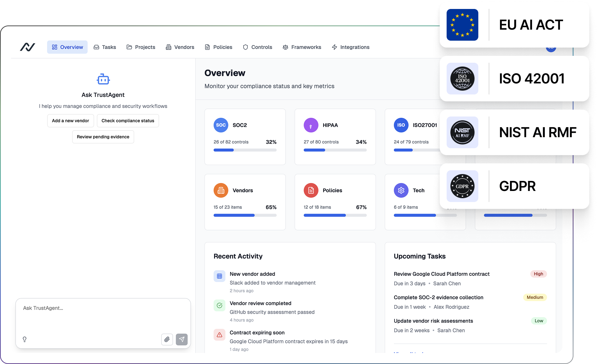Click the orange Vendors card icon
This screenshot has width=601, height=364.
point(221,190)
